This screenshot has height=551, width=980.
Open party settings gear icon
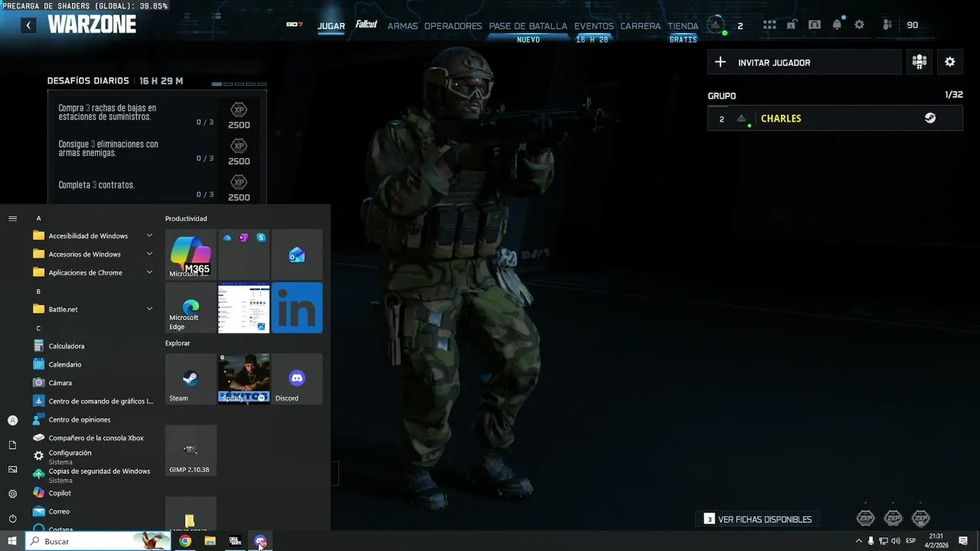click(x=950, y=62)
